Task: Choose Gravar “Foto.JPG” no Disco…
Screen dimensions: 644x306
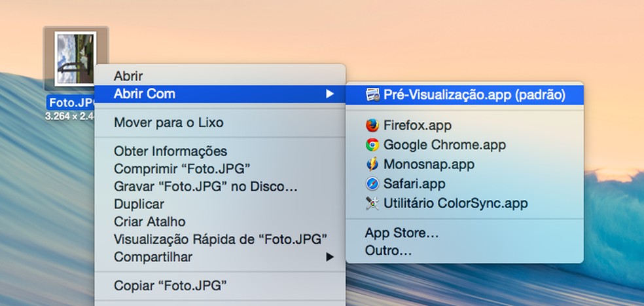Action: [x=220, y=186]
